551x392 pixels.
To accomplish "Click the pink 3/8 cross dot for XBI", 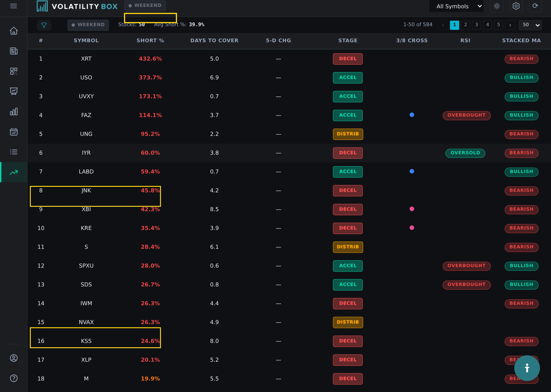I will (412, 209).
